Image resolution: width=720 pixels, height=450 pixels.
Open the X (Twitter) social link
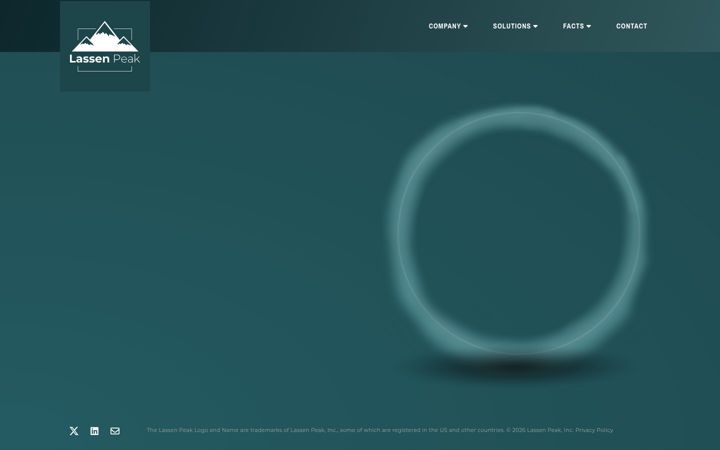(74, 431)
